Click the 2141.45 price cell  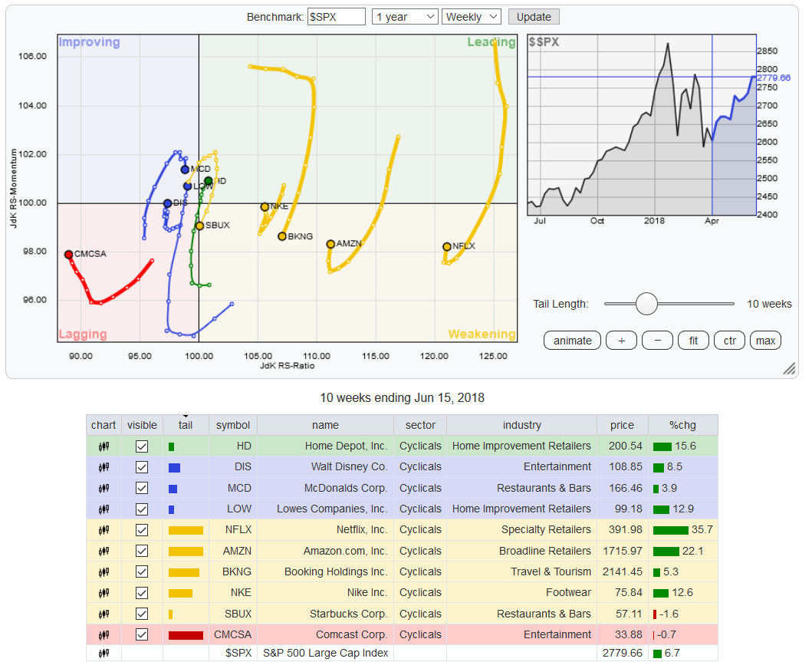[623, 572]
